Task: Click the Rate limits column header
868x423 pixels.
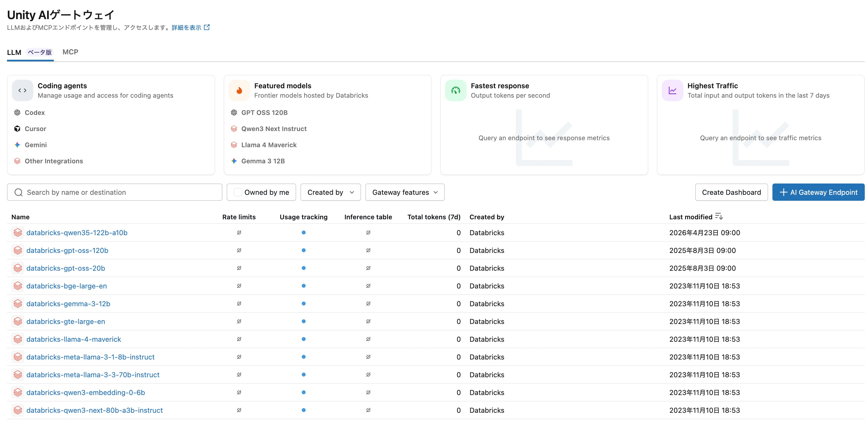Action: (x=239, y=217)
